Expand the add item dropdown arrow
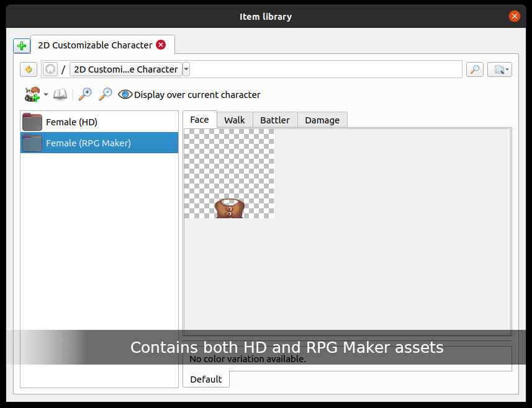 46,94
